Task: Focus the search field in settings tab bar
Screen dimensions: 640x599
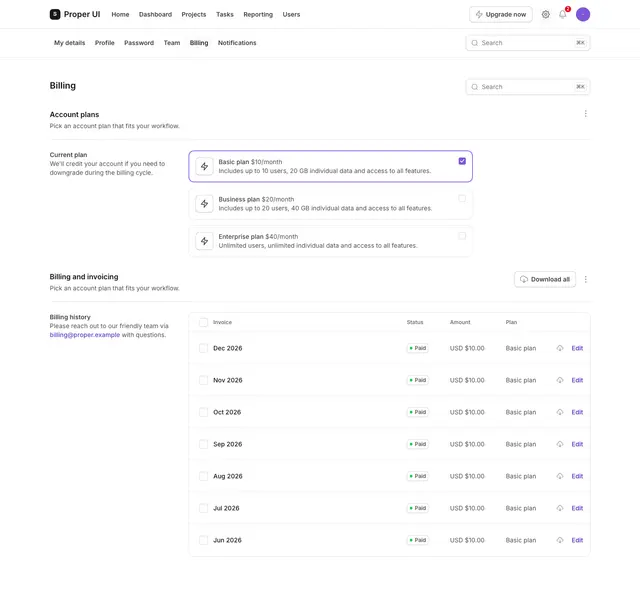Action: [528, 43]
